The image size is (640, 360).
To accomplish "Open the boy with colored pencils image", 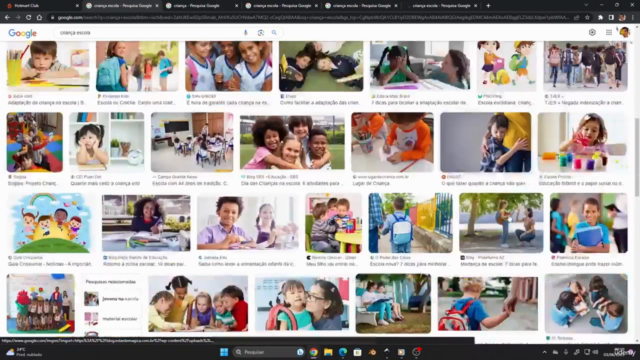I will [x=48, y=66].
